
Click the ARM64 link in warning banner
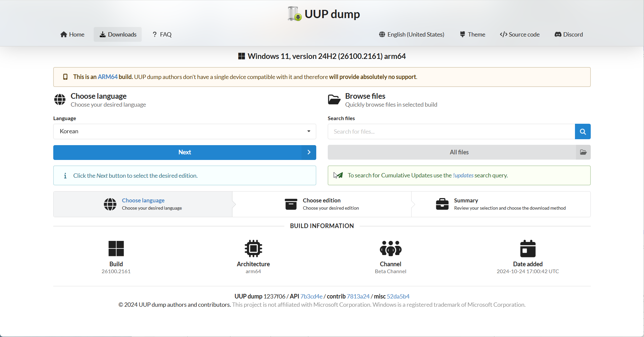coord(107,77)
